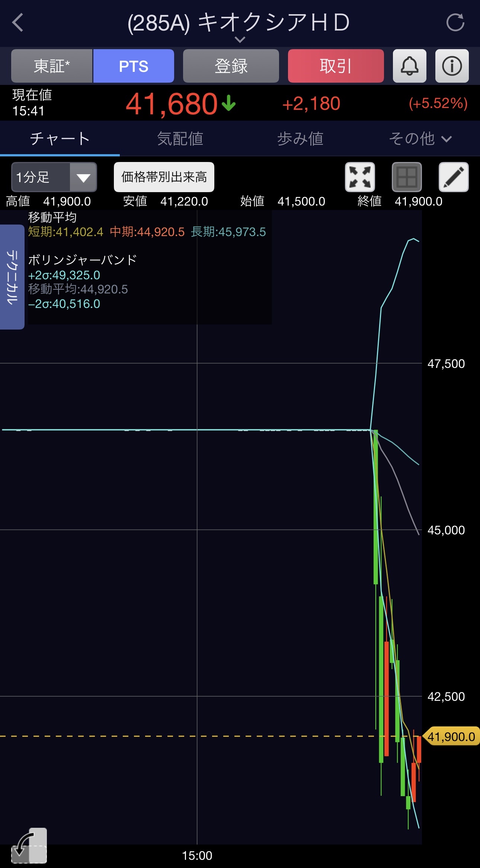The image size is (480, 868).
Task: Tap the 42,500 price axis label
Action: point(446,696)
